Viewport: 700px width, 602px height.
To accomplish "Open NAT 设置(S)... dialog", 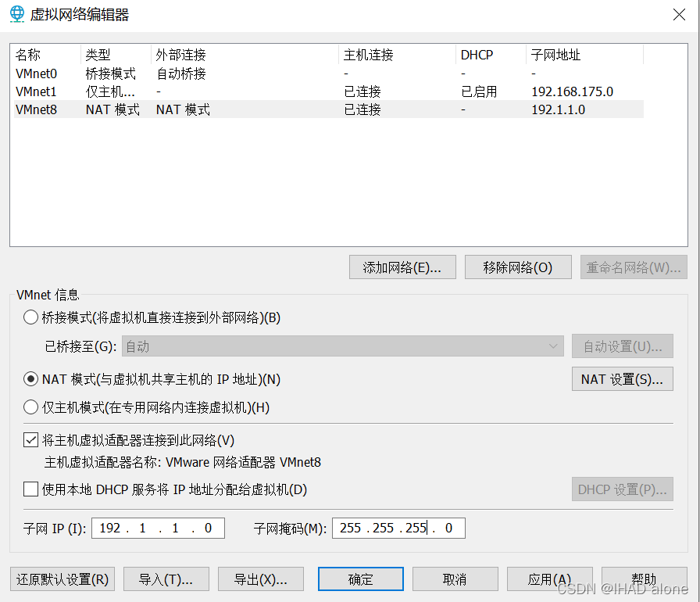I will (623, 379).
